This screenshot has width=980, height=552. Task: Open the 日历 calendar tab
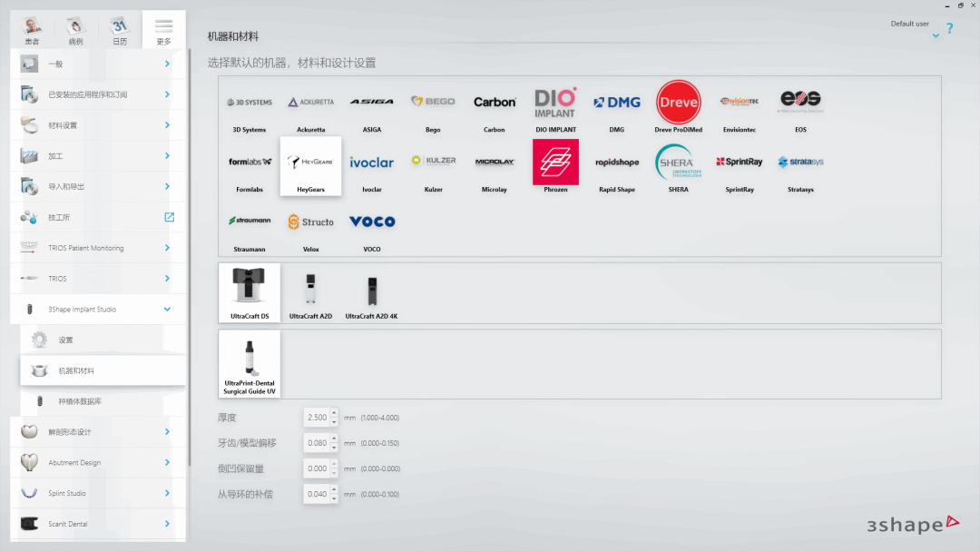tap(120, 30)
